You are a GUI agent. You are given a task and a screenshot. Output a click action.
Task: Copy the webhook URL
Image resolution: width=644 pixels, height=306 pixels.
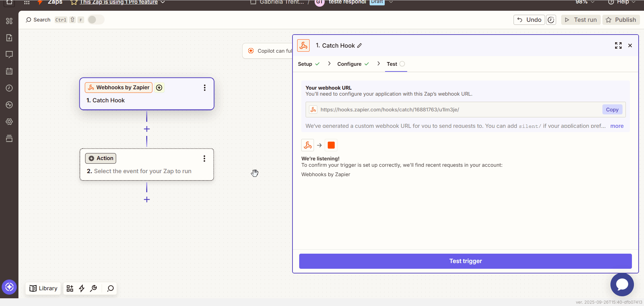point(612,110)
